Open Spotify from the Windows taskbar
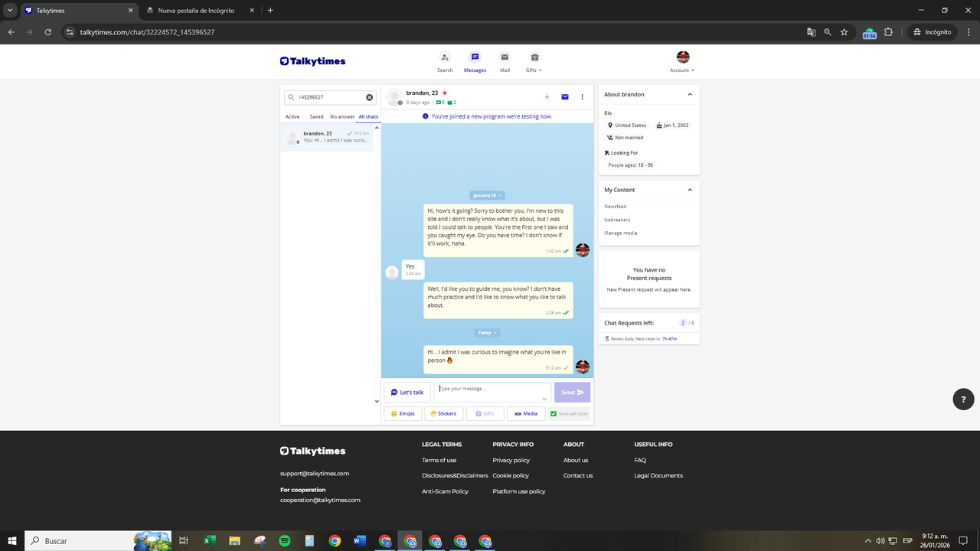Image resolution: width=980 pixels, height=551 pixels. [285, 541]
